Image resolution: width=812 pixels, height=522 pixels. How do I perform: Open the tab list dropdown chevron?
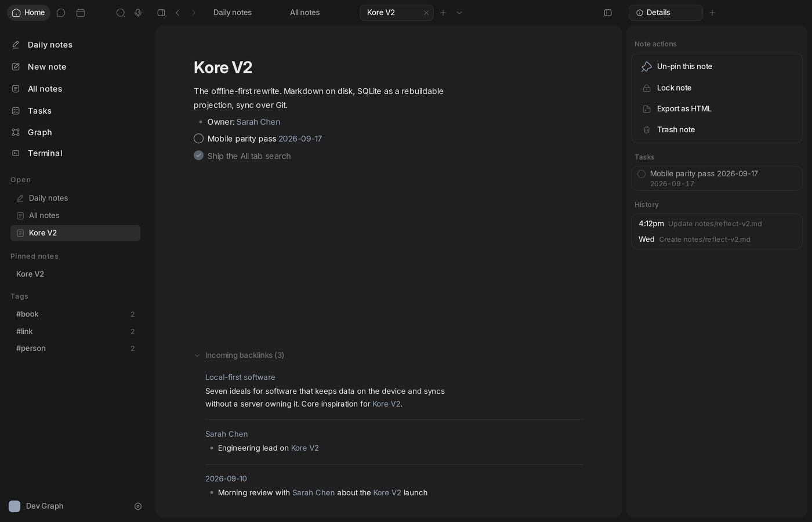(x=459, y=13)
